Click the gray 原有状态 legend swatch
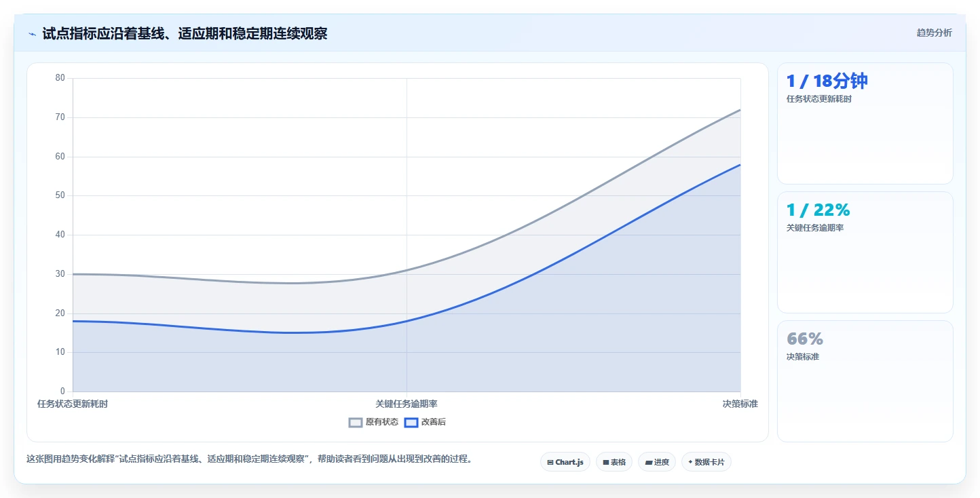 pyautogui.click(x=356, y=422)
